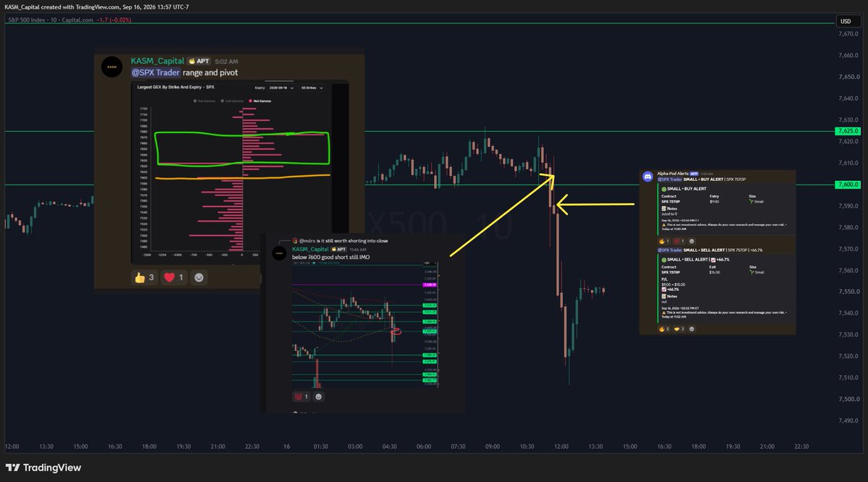Click KASM_Capital username in 5:02 AM message
The width and height of the screenshot is (868, 482).
click(158, 62)
